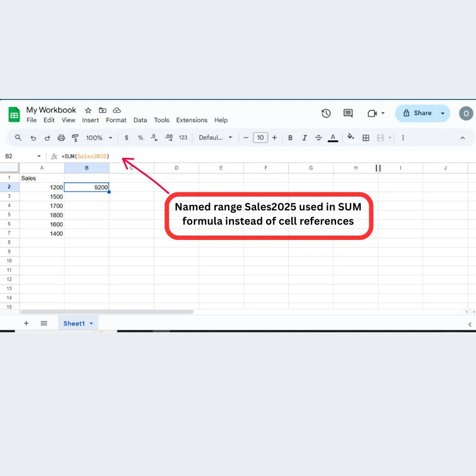This screenshot has height=476, width=476.
Task: Increase font size with plus button
Action: click(275, 138)
